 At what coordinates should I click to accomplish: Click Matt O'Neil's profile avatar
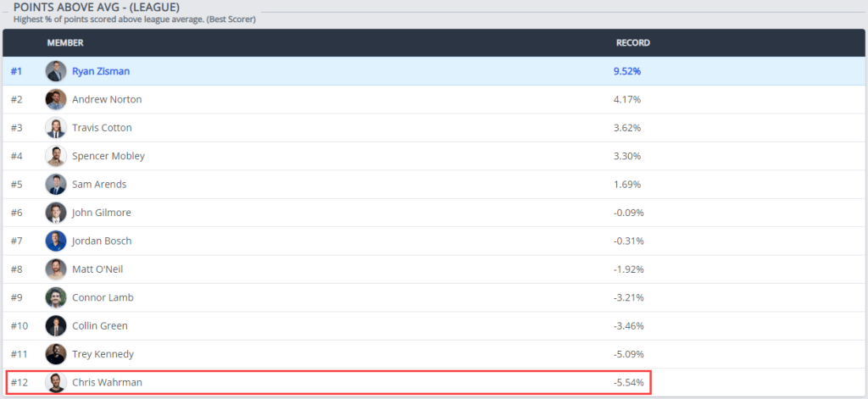tap(56, 269)
